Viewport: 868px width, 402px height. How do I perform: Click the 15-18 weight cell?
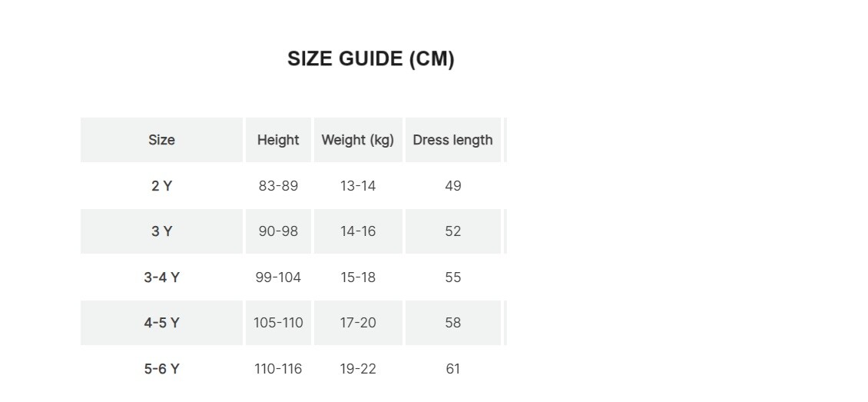(358, 277)
